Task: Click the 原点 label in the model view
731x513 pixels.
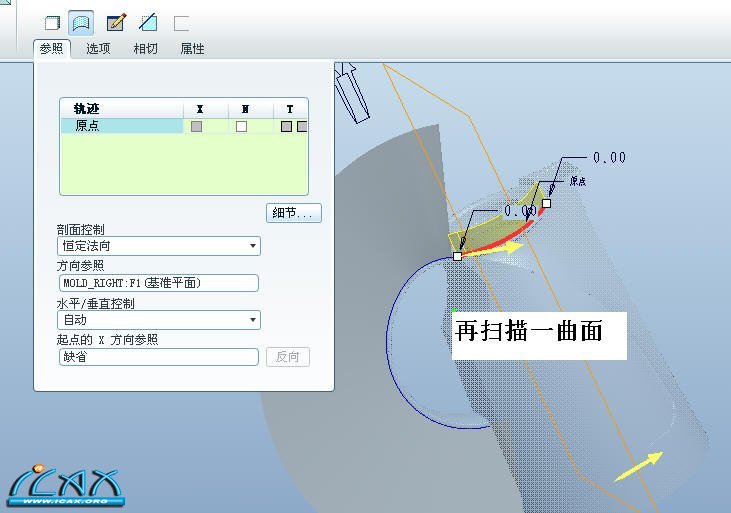Action: click(578, 181)
